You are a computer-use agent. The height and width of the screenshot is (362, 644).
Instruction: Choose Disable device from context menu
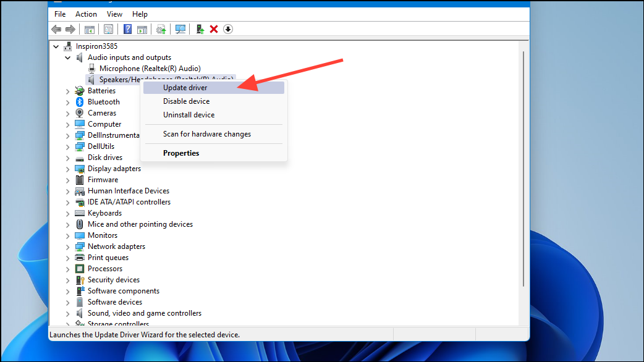point(214,101)
